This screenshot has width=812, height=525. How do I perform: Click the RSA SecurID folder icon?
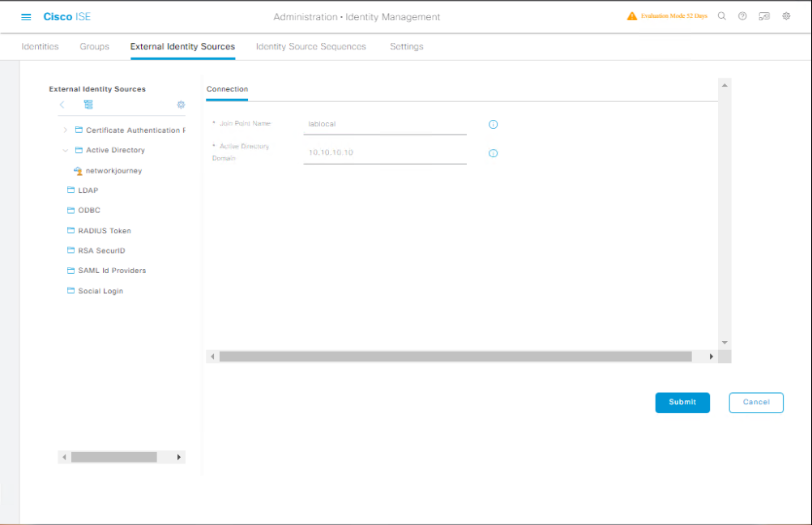click(71, 250)
